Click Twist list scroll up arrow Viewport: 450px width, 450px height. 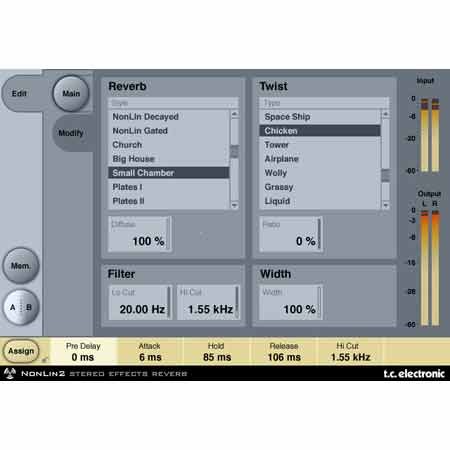[386, 114]
